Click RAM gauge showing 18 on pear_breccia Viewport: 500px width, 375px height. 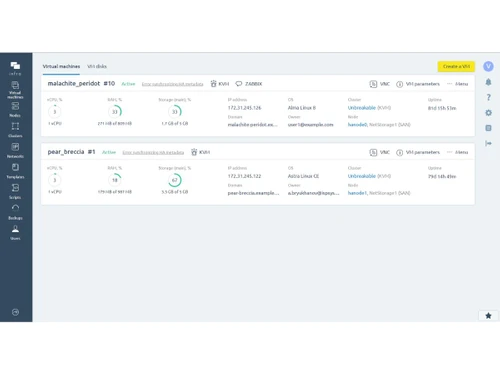(x=115, y=180)
